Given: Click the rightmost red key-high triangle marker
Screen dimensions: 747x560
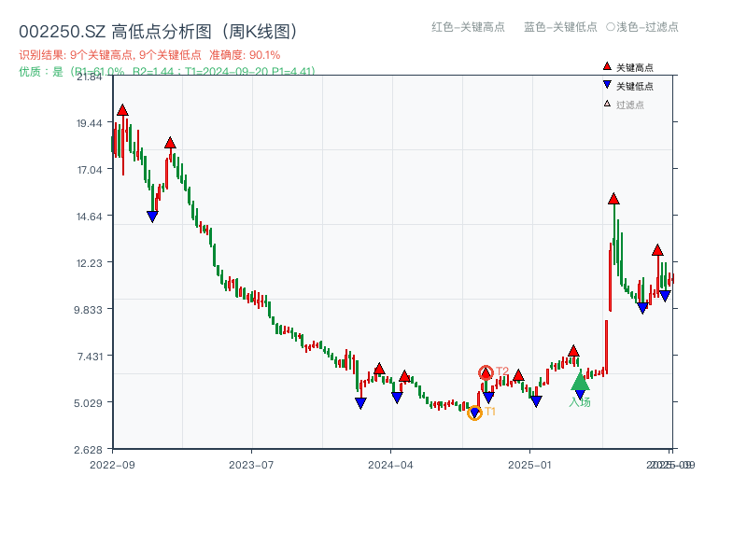Looking at the screenshot, I should pos(657,249).
